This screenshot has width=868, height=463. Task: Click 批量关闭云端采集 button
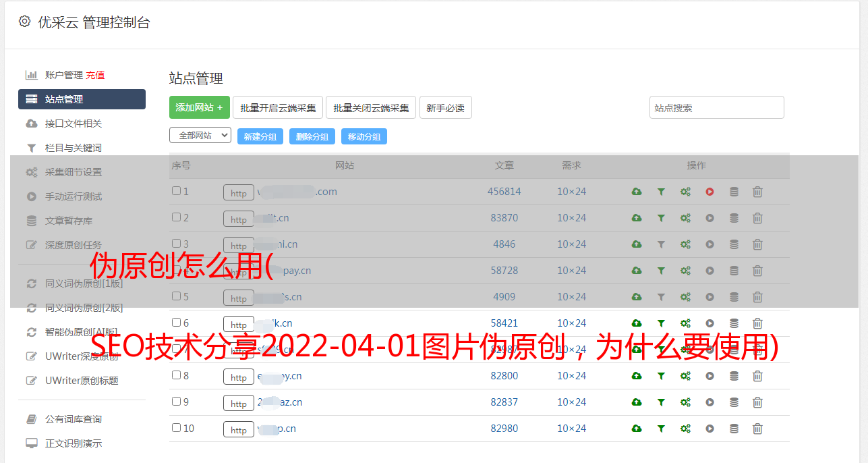(371, 107)
